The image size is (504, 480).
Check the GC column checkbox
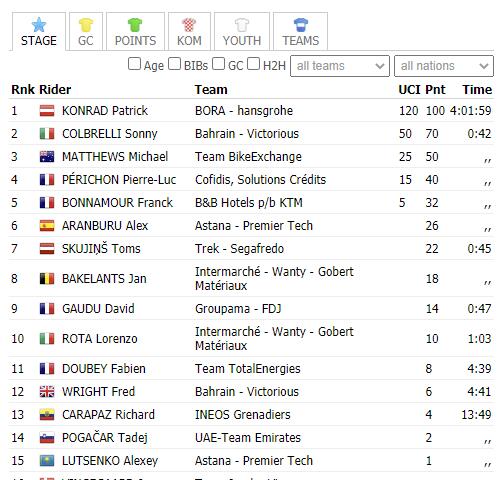click(218, 64)
